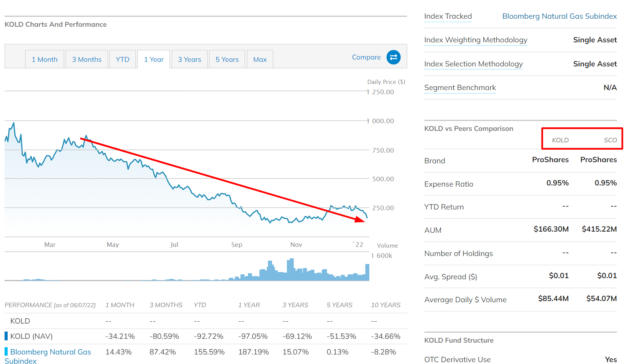Switch to the 3 Months tab
625x364 pixels.
[x=87, y=59]
